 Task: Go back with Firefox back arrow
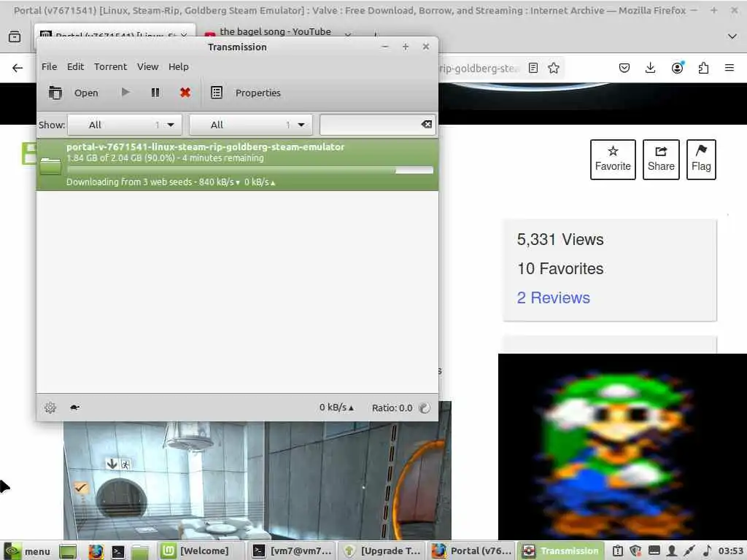tap(18, 68)
